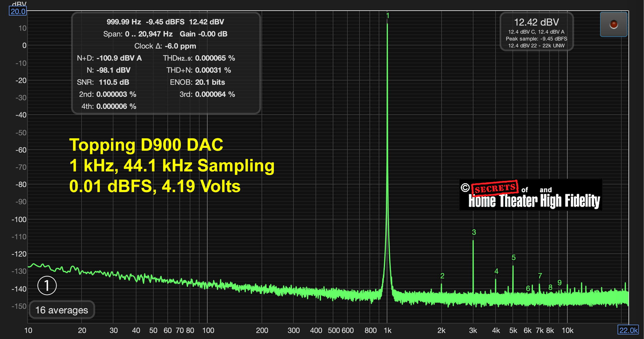
Task: Select harmonic marker 5 on spectrum
Action: click(x=513, y=258)
